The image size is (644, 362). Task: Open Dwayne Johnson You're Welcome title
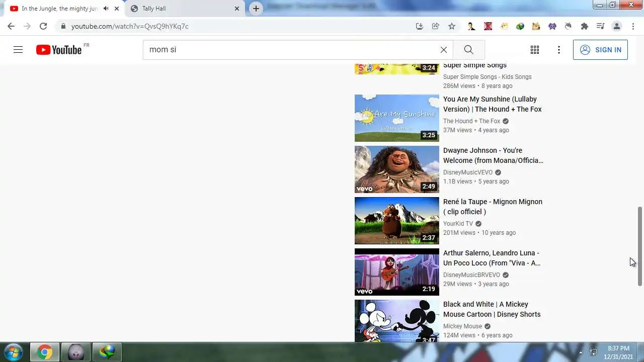(493, 155)
